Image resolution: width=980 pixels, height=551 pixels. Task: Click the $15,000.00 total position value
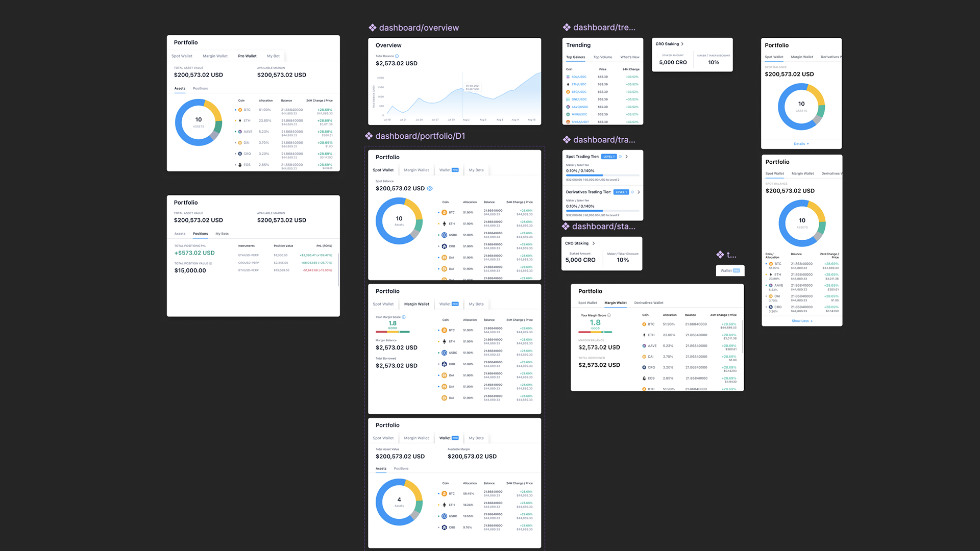pyautogui.click(x=190, y=271)
